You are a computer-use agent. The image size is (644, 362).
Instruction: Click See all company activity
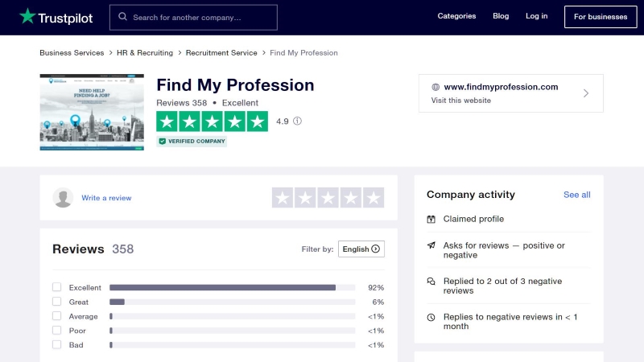576,195
